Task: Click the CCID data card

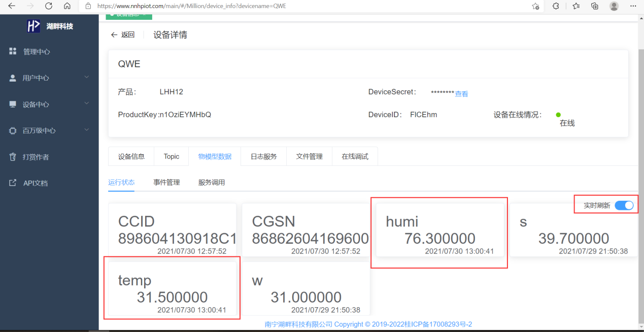Action: coord(173,230)
